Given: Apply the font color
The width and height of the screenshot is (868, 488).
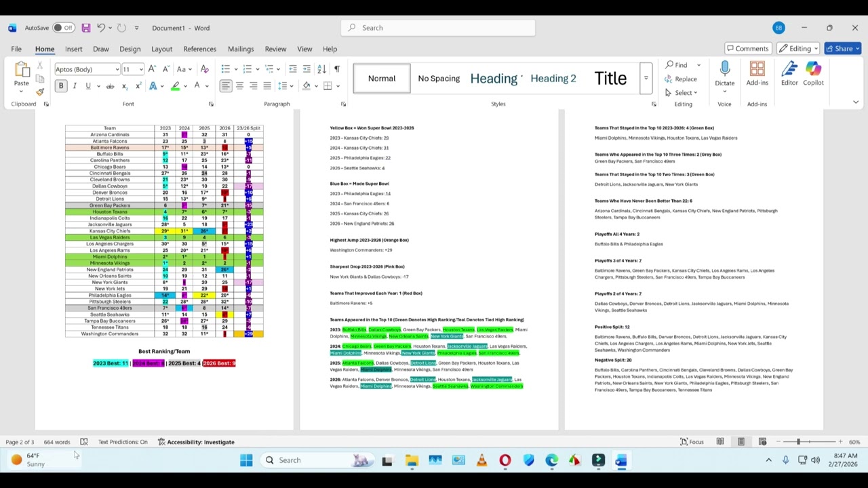Looking at the screenshot, I should pos(197,86).
